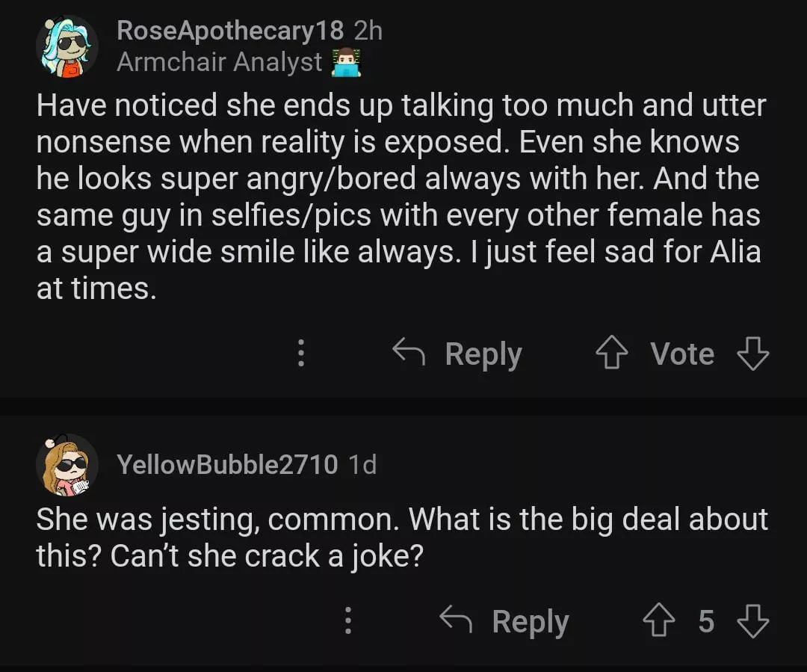The image size is (807, 672).
Task: Click reply arrow icon under YellowBubble2710's comment
Action: [x=456, y=620]
